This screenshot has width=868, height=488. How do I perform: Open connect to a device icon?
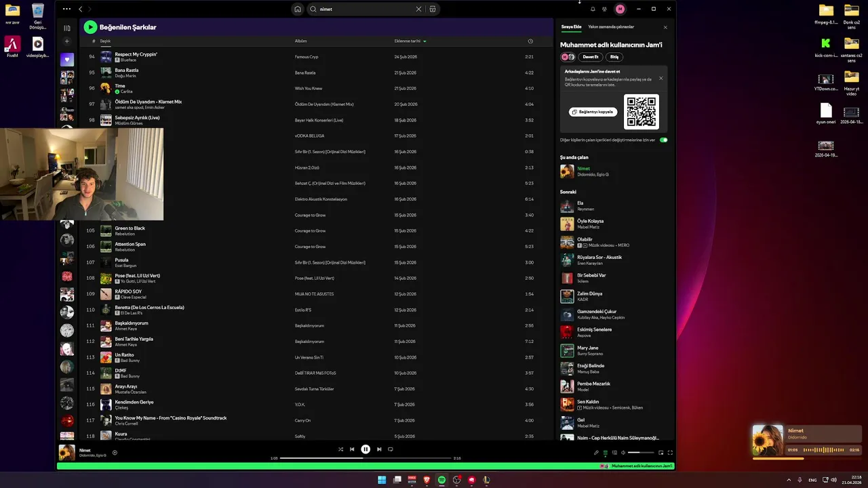point(614,453)
